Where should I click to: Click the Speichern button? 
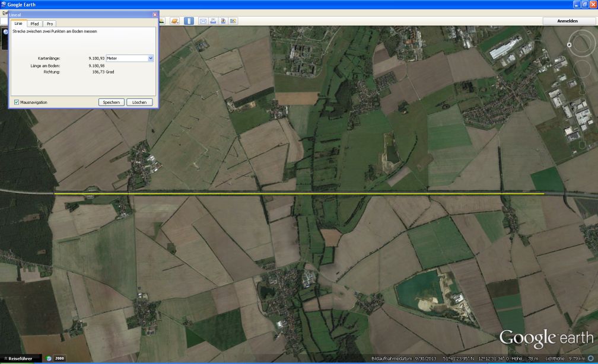pyautogui.click(x=112, y=102)
